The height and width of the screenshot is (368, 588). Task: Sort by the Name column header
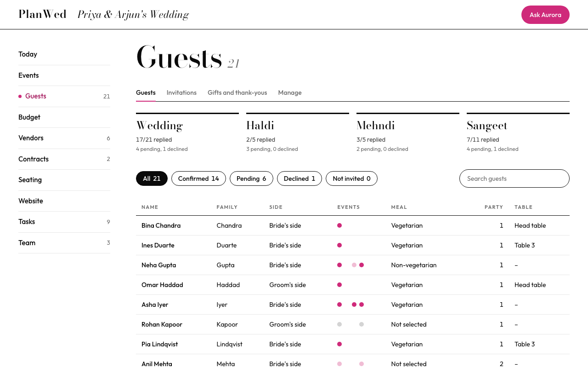150,207
